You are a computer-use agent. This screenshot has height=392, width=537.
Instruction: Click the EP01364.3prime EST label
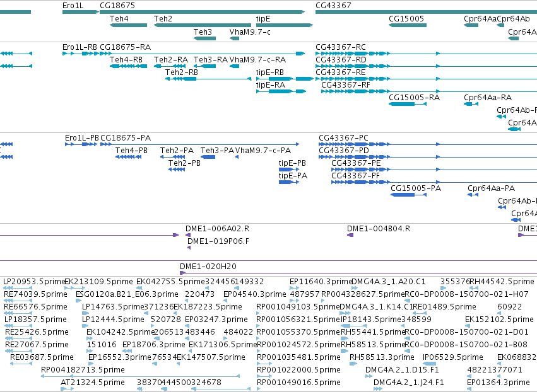point(499,383)
